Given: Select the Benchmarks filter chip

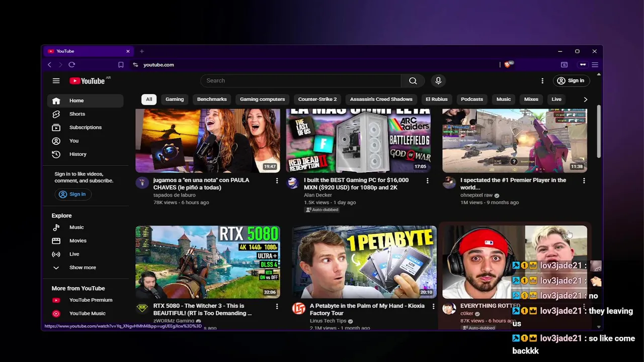Looking at the screenshot, I should click(212, 99).
